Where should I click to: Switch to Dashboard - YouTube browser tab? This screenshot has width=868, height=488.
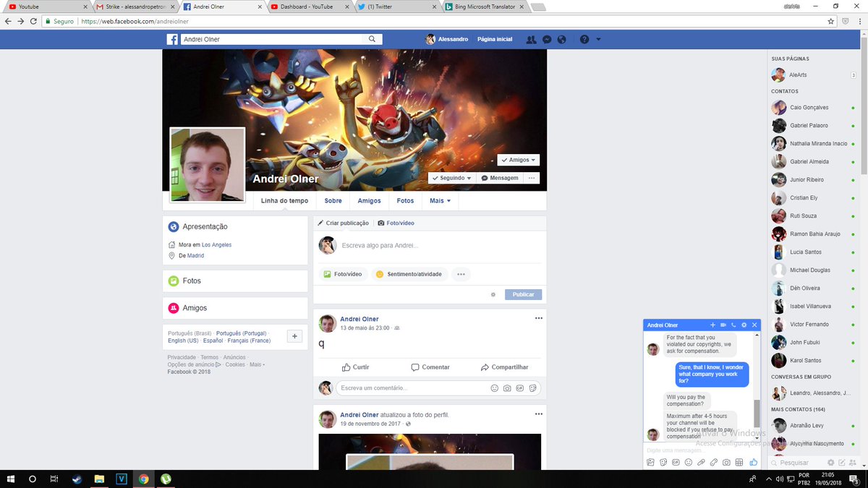coord(309,7)
